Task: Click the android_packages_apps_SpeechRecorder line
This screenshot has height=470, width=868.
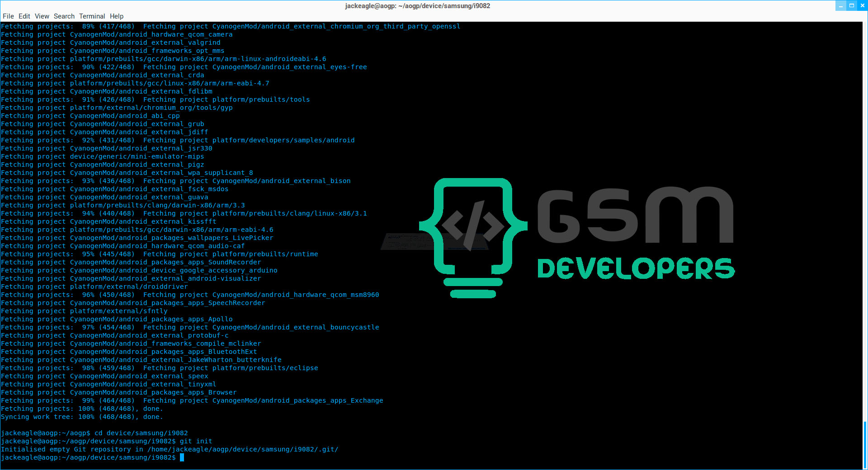Action: pos(133,303)
